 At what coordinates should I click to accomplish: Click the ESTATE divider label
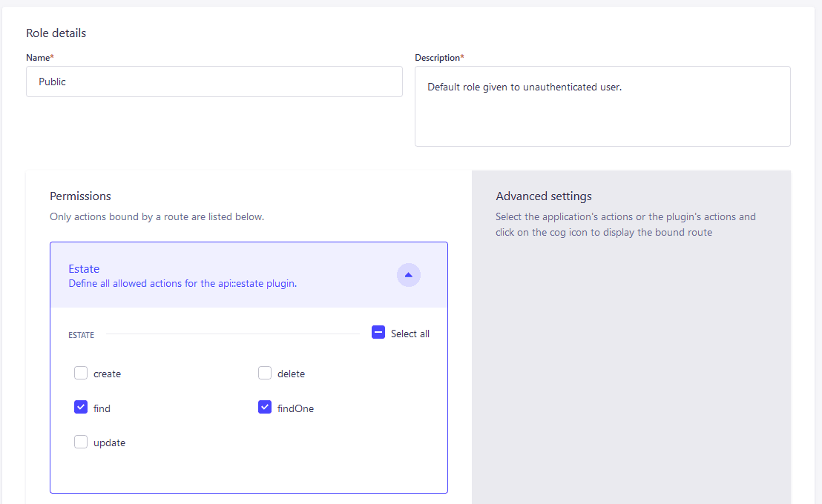click(81, 335)
